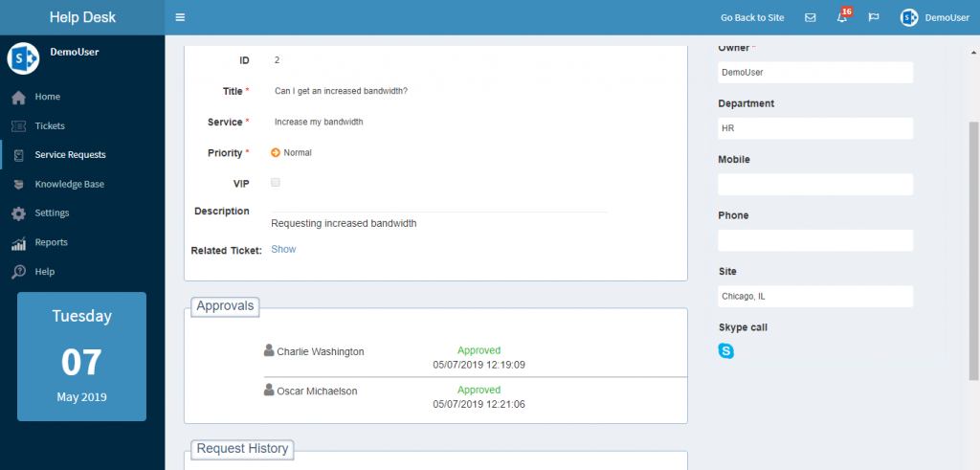
Task: Click the Knowledge Base icon in sidebar
Action: (x=19, y=185)
